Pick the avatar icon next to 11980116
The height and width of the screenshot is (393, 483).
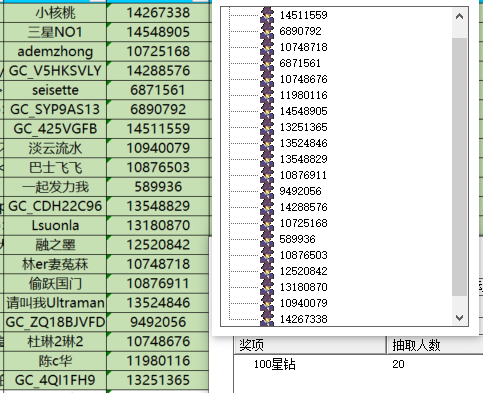pyautogui.click(x=267, y=95)
